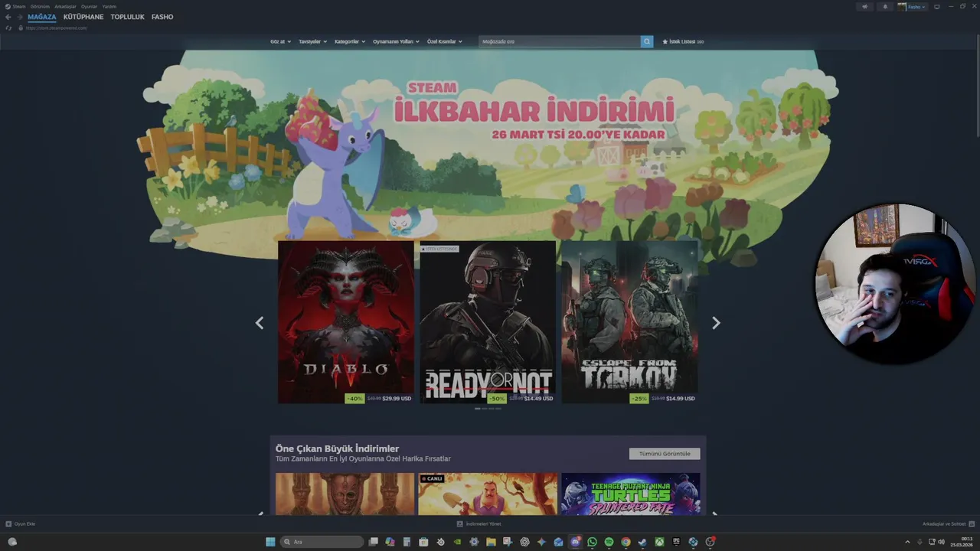Image resolution: width=980 pixels, height=551 pixels.
Task: Open the NVIDIA app on the taskbar
Action: [x=457, y=542]
